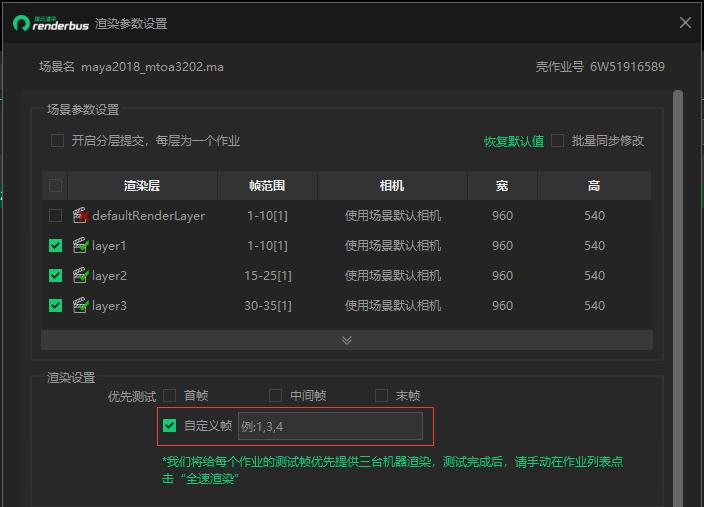Uncheck the layer2 row checkbox
This screenshot has width=704, height=507.
click(55, 275)
